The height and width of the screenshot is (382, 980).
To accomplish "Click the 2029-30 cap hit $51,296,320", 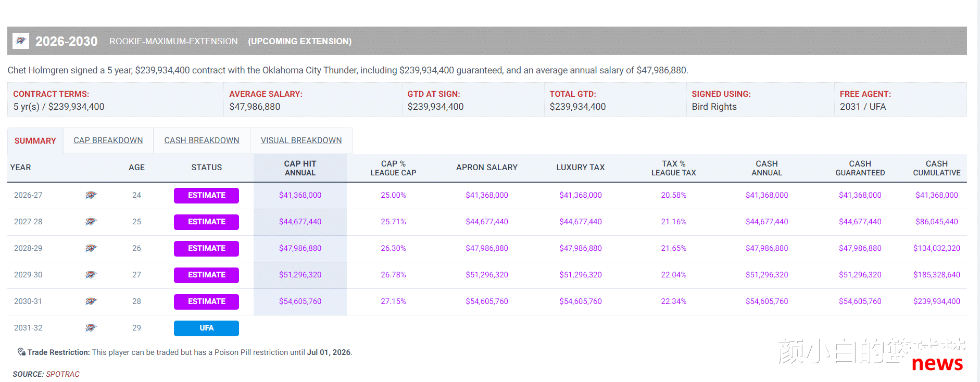I will 300,275.
